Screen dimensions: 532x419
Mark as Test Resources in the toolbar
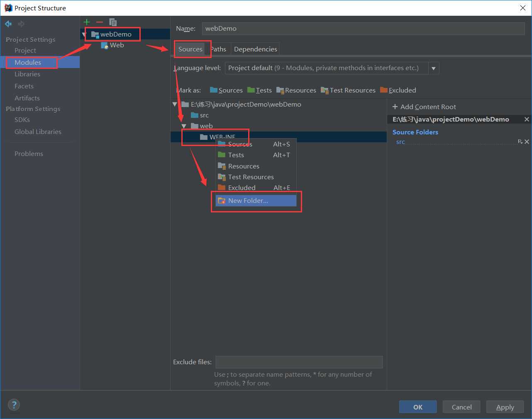(x=348, y=90)
